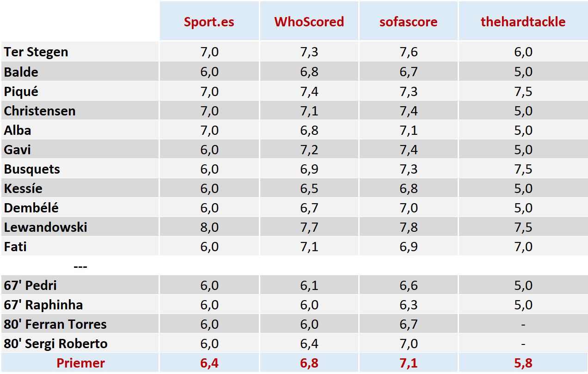Click the thehardtackle average 5,8

tap(523, 363)
